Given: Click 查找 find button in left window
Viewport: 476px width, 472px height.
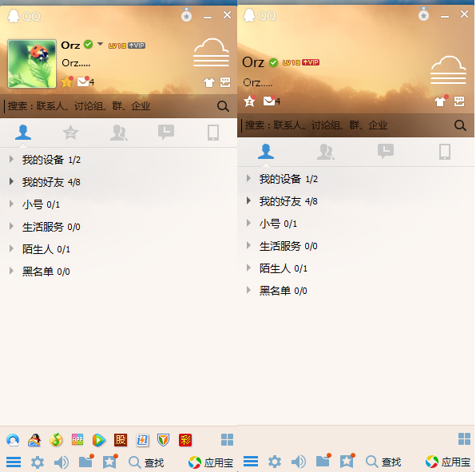Looking at the screenshot, I should pyautogui.click(x=147, y=462).
